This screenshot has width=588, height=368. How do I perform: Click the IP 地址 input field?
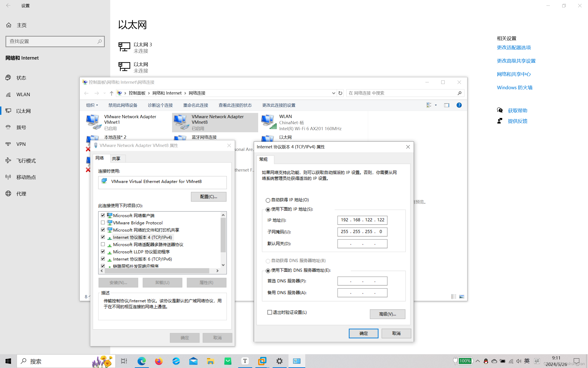click(362, 220)
